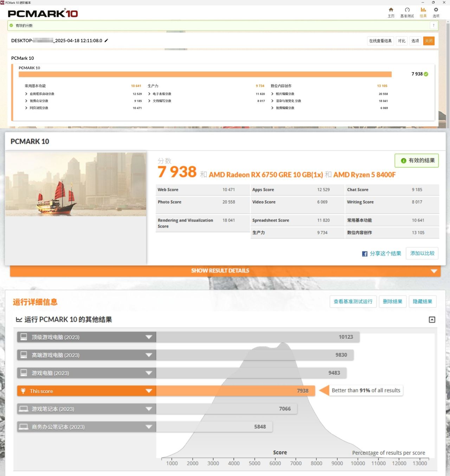Screen dimensions: 450x476
Task: Click the PCMark app icon in title bar
Action: tap(2, 2)
